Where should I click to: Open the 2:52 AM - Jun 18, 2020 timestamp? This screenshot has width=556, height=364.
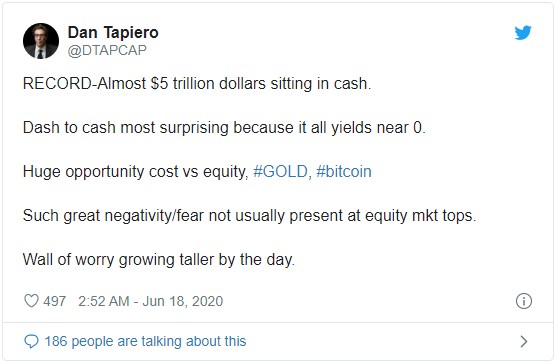click(x=150, y=301)
